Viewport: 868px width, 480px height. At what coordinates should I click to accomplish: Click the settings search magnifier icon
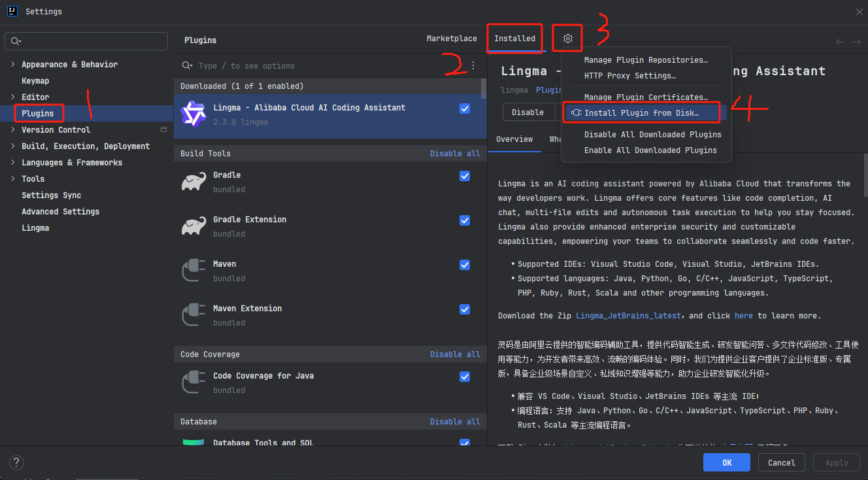[x=16, y=41]
